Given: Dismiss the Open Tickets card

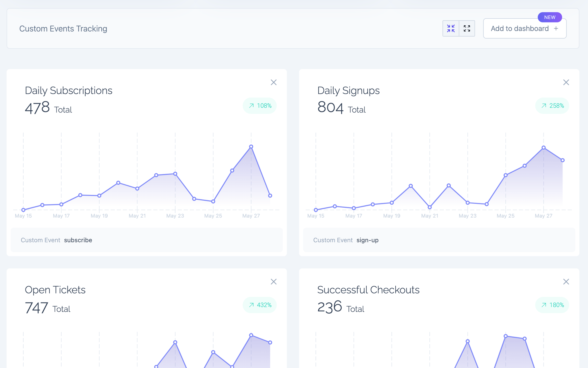Looking at the screenshot, I should click(x=274, y=282).
